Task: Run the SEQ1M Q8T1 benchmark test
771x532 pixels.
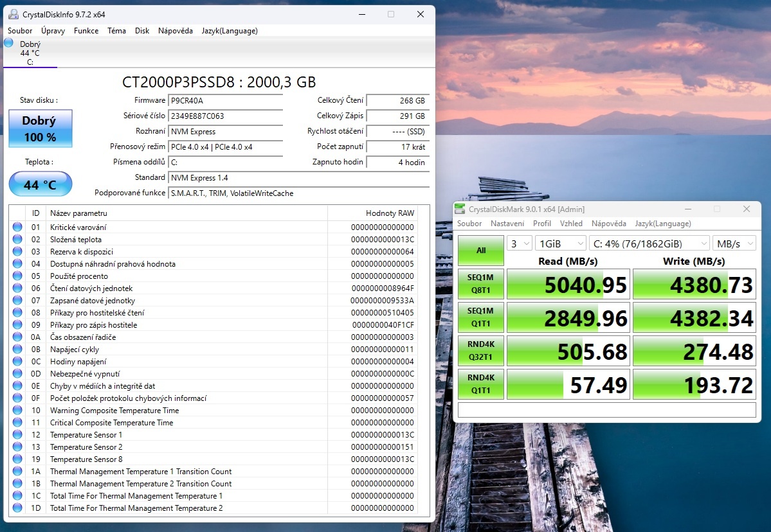Action: [480, 283]
